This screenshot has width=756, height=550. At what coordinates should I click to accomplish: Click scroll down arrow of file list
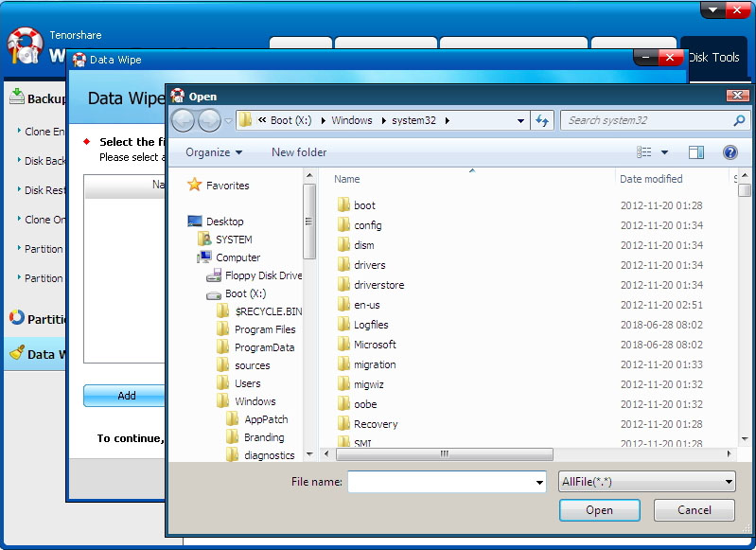pyautogui.click(x=745, y=439)
